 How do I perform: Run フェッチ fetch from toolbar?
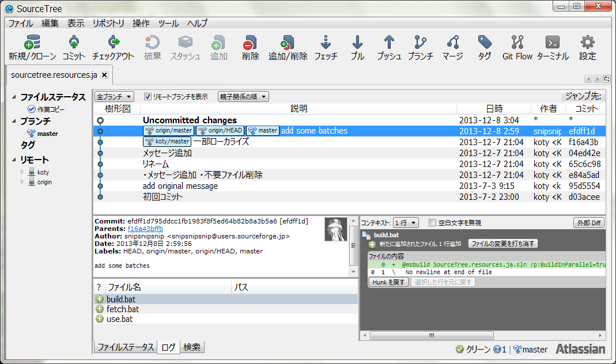pos(326,43)
